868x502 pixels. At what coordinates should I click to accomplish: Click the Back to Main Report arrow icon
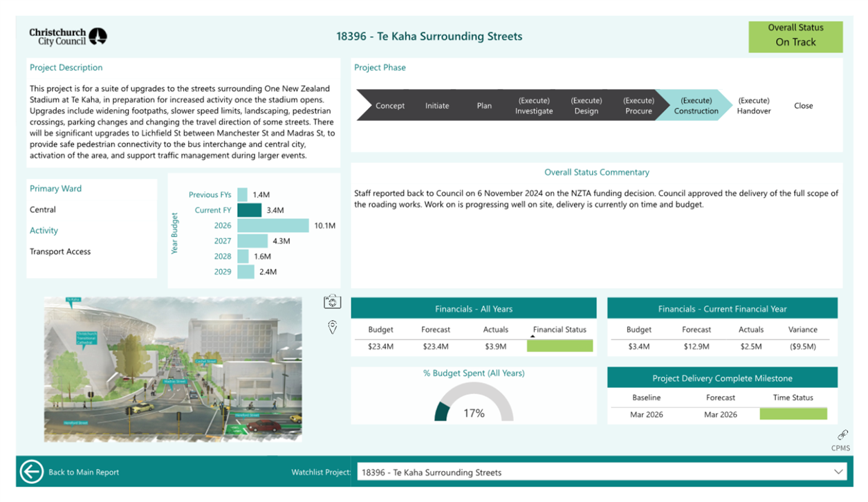32,472
